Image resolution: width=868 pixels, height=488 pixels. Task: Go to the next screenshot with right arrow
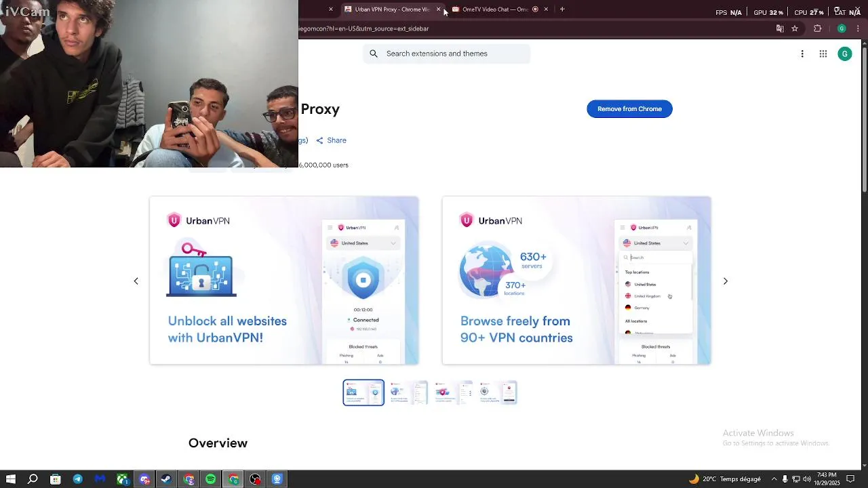click(x=726, y=281)
